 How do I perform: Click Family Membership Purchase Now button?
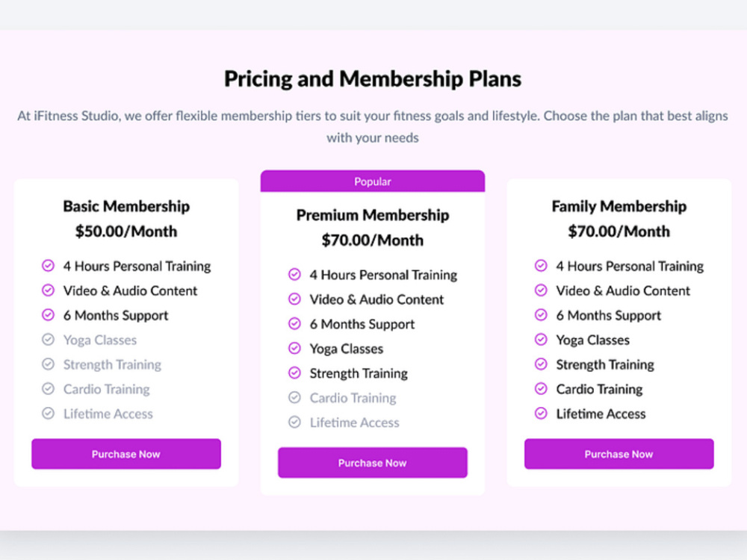pos(619,454)
